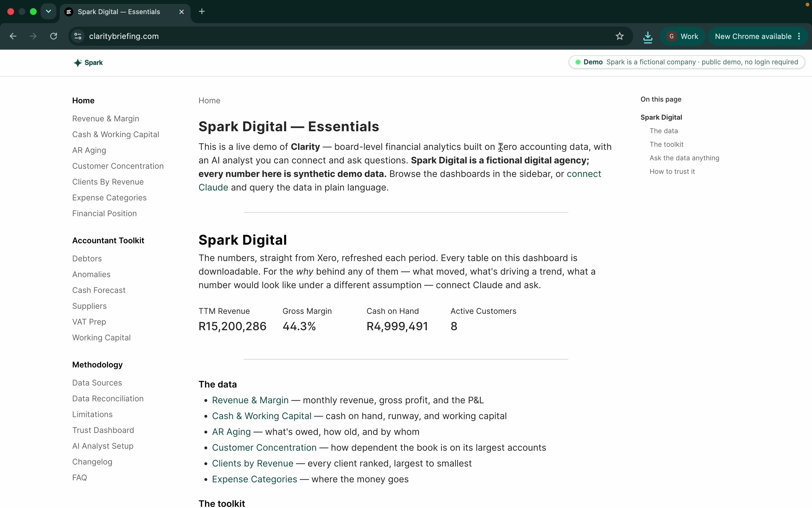
Task: Open FAQ in the sidebar
Action: coord(80,478)
